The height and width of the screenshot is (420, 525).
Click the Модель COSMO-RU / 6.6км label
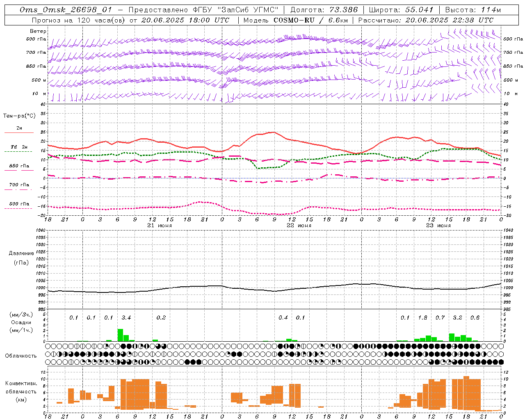click(296, 20)
